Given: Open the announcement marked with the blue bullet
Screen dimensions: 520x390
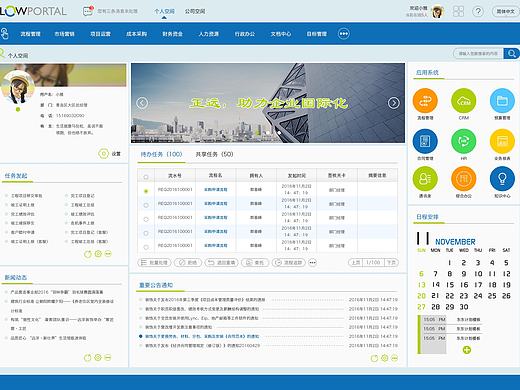Looking at the screenshot, I should point(202,336).
